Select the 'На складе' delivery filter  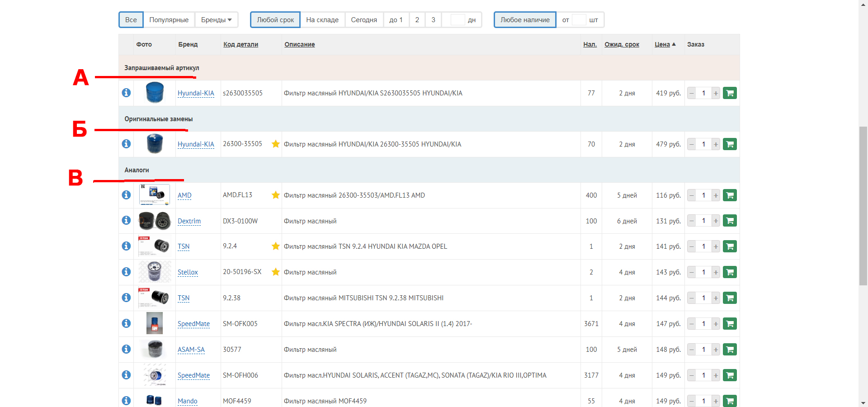click(x=322, y=20)
